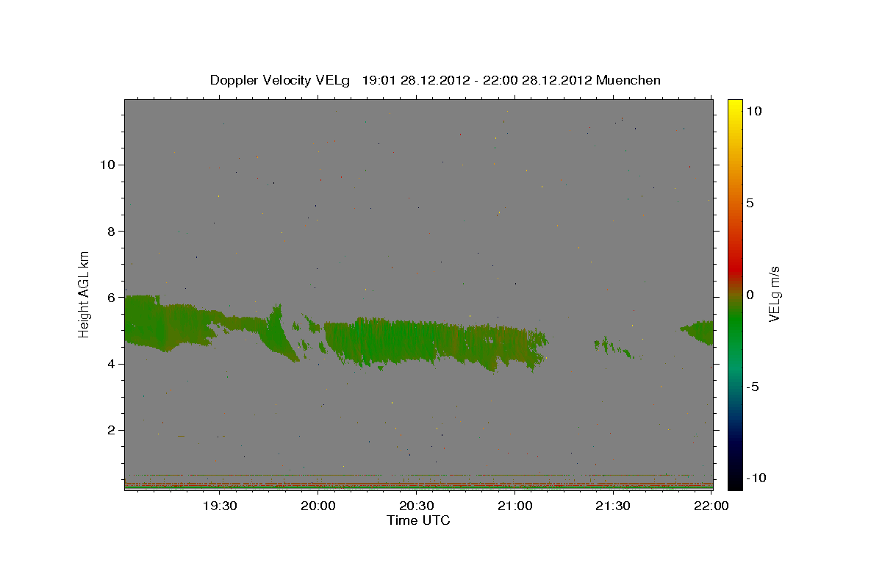Click the 20:30 time tick label
The width and height of the screenshot is (882, 588).
417,506
